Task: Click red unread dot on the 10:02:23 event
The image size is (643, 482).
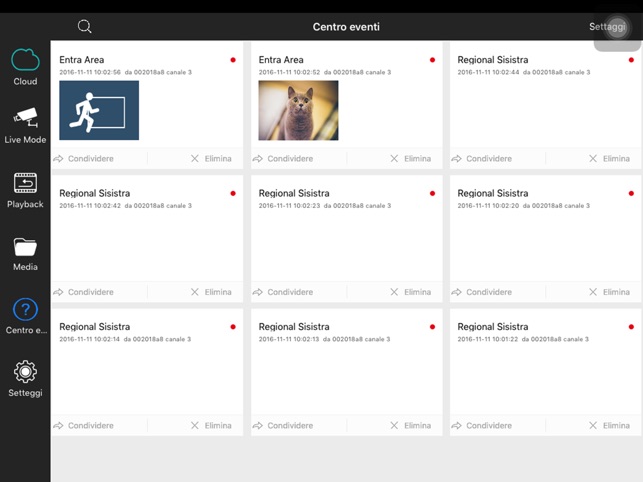Action: pyautogui.click(x=432, y=193)
